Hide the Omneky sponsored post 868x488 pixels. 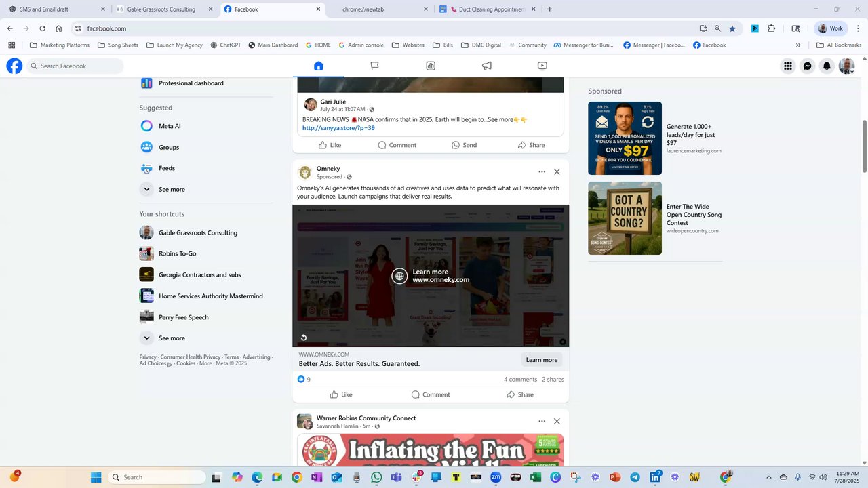[x=557, y=171]
